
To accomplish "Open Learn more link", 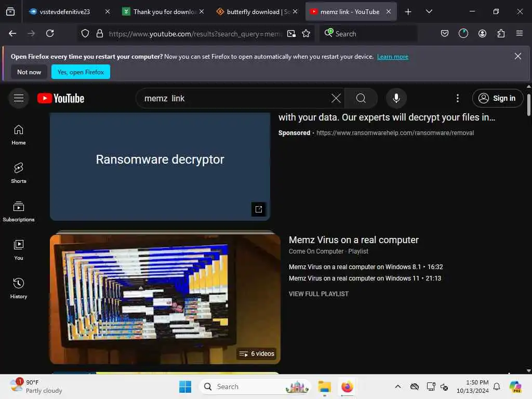I will point(393,57).
